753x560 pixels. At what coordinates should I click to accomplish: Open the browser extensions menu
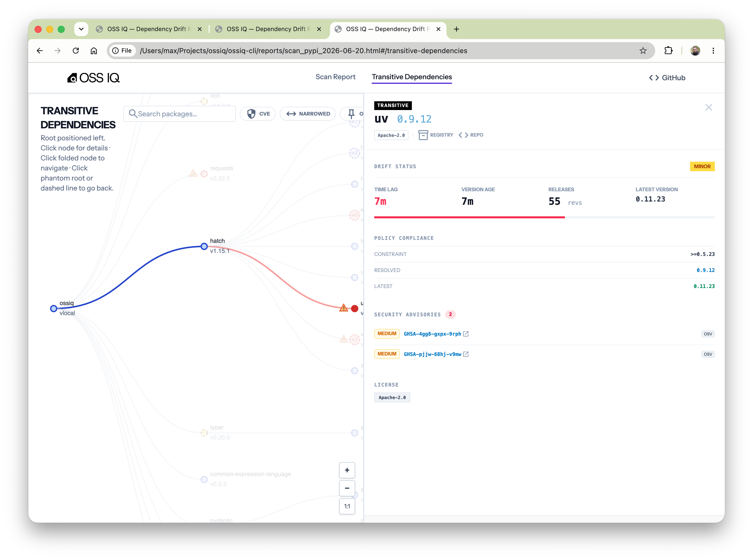[x=668, y=50]
